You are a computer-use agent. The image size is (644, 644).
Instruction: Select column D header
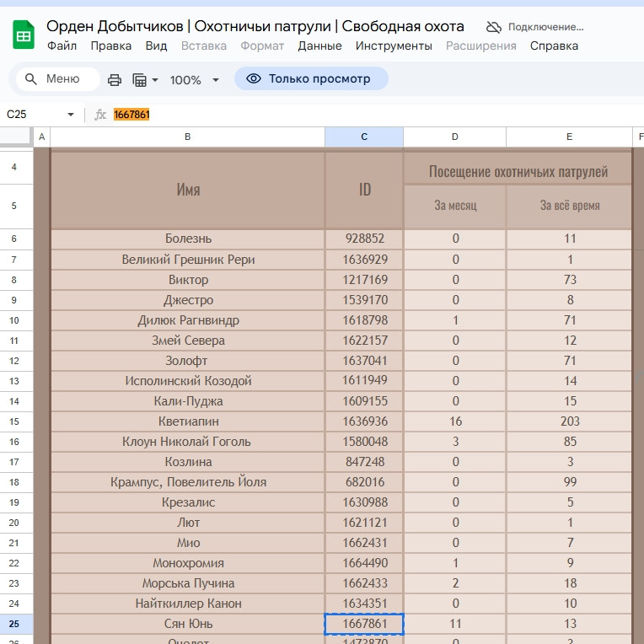pyautogui.click(x=454, y=137)
